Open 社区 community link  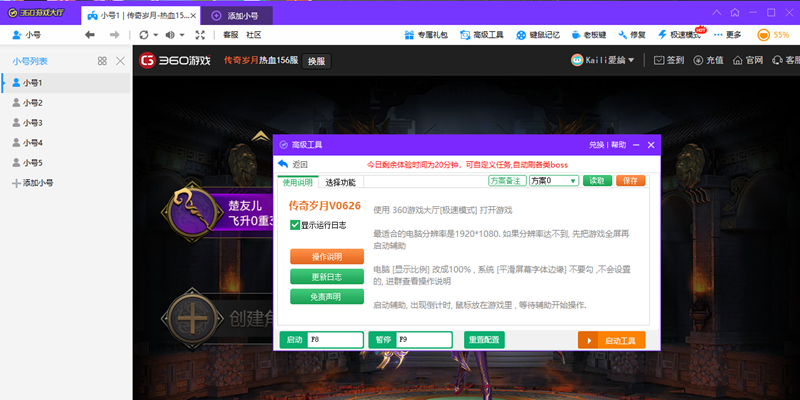point(254,35)
